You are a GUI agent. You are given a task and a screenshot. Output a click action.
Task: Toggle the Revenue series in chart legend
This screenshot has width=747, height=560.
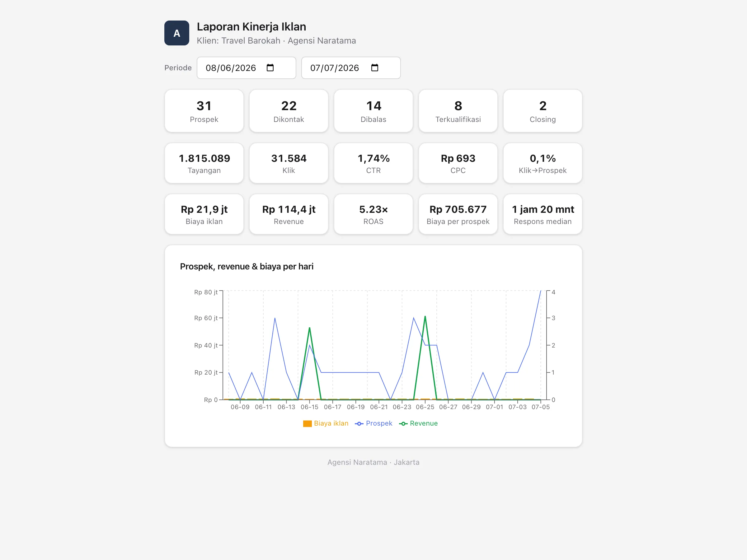pos(418,423)
